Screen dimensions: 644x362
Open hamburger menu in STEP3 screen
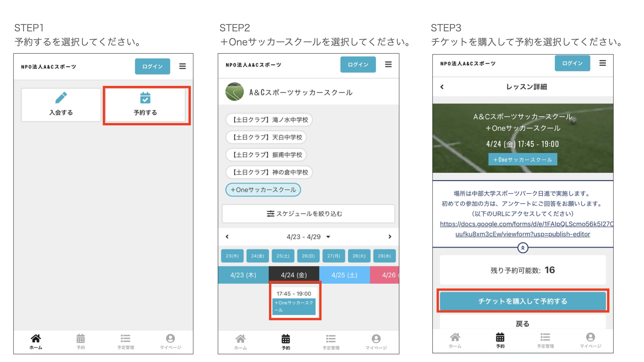602,63
